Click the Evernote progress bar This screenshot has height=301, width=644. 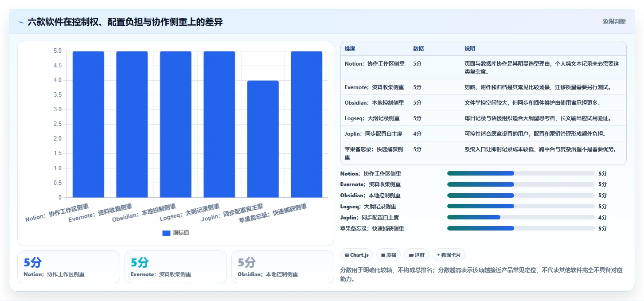(521, 184)
